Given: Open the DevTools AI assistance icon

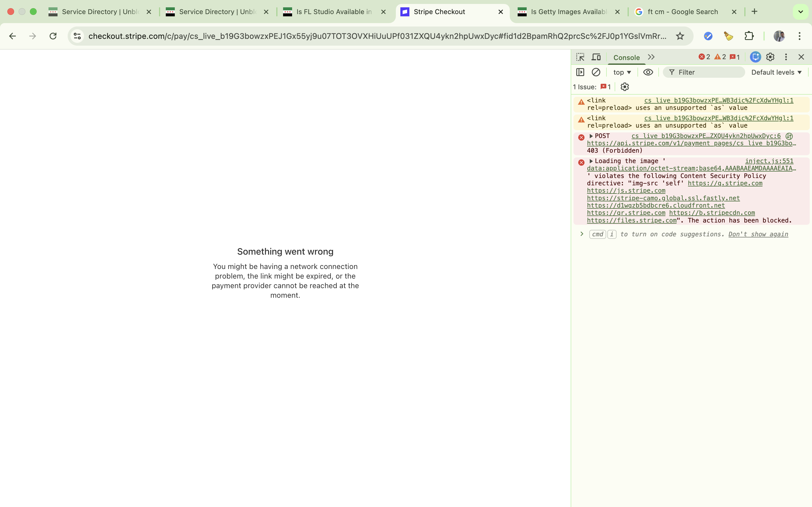Looking at the screenshot, I should coord(755,57).
